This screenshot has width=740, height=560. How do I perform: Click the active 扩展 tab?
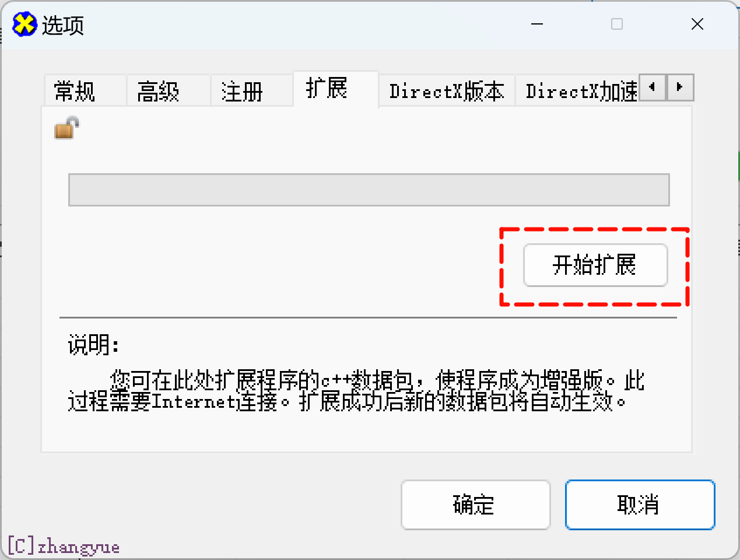[336, 89]
